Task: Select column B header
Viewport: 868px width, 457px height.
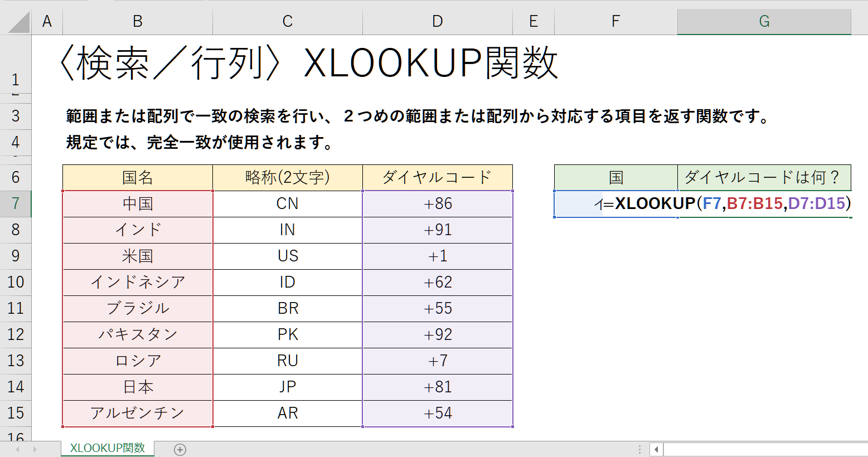Action: click(x=137, y=22)
